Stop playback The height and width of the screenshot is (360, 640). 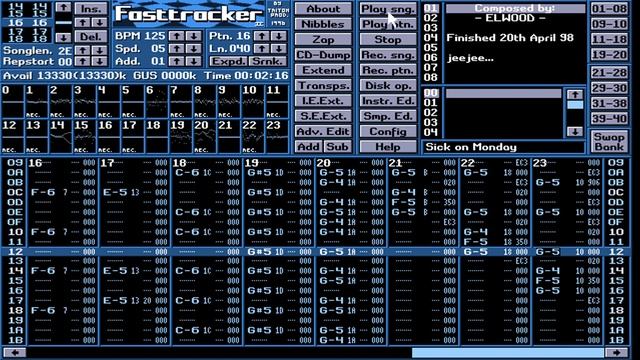click(x=388, y=40)
